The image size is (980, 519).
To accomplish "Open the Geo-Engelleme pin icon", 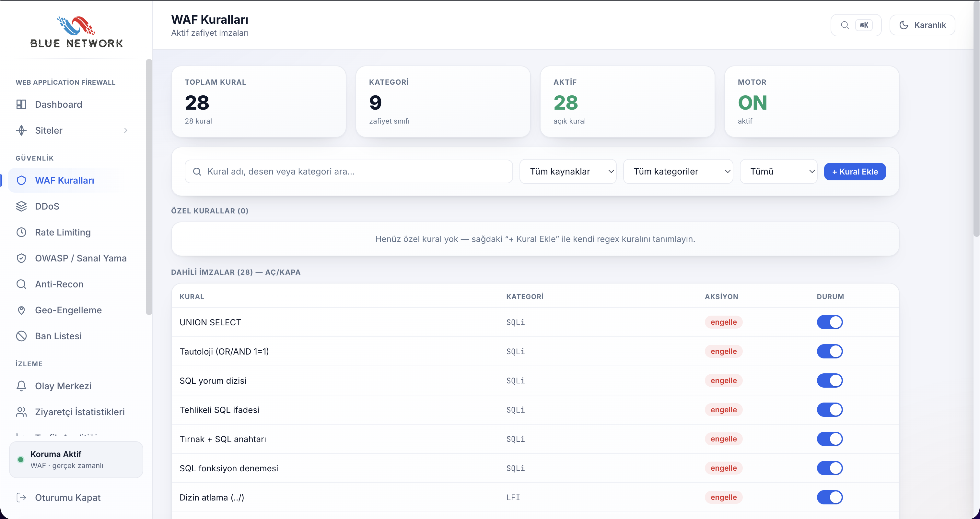I will [x=21, y=310].
